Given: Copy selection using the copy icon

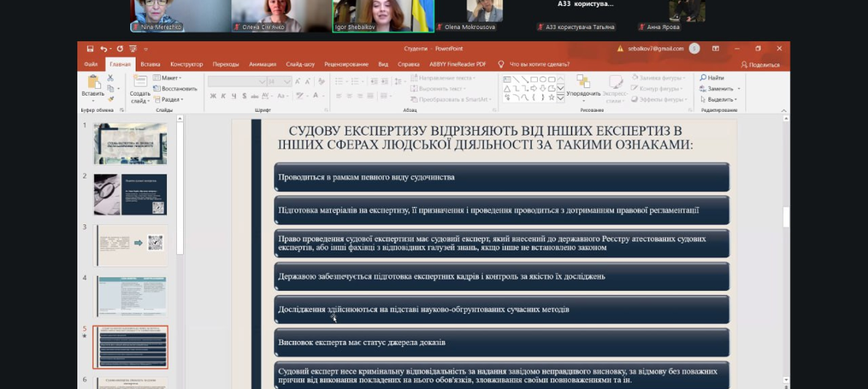Looking at the screenshot, I should click(110, 89).
